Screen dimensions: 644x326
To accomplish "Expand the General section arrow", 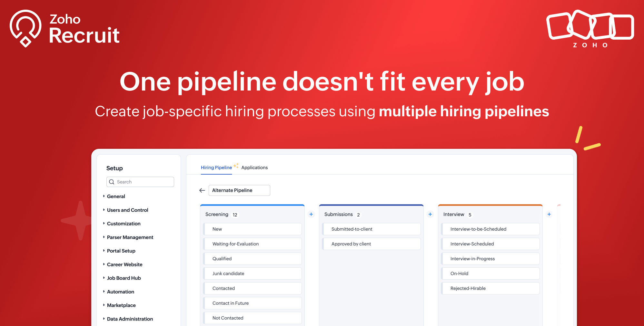I will [x=104, y=196].
